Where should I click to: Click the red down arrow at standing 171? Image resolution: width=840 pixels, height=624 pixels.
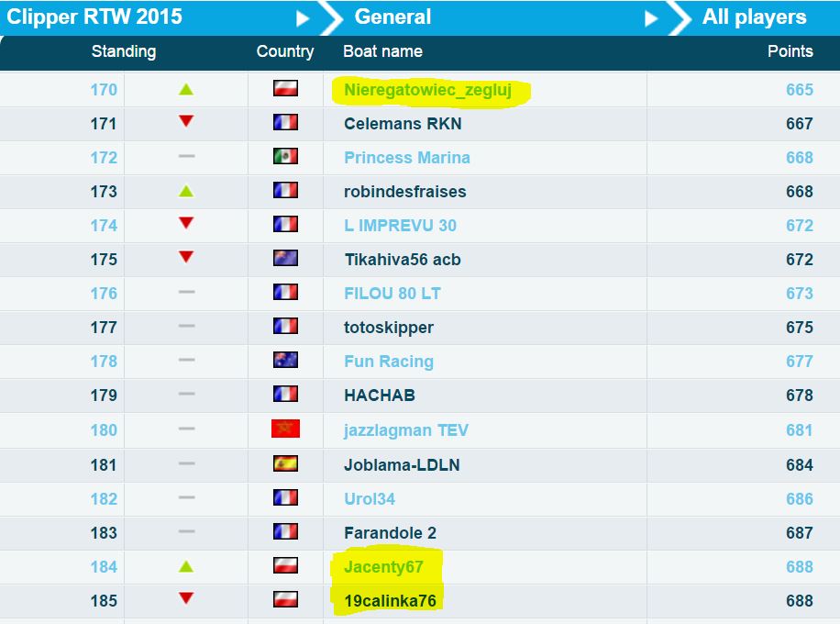(x=186, y=120)
